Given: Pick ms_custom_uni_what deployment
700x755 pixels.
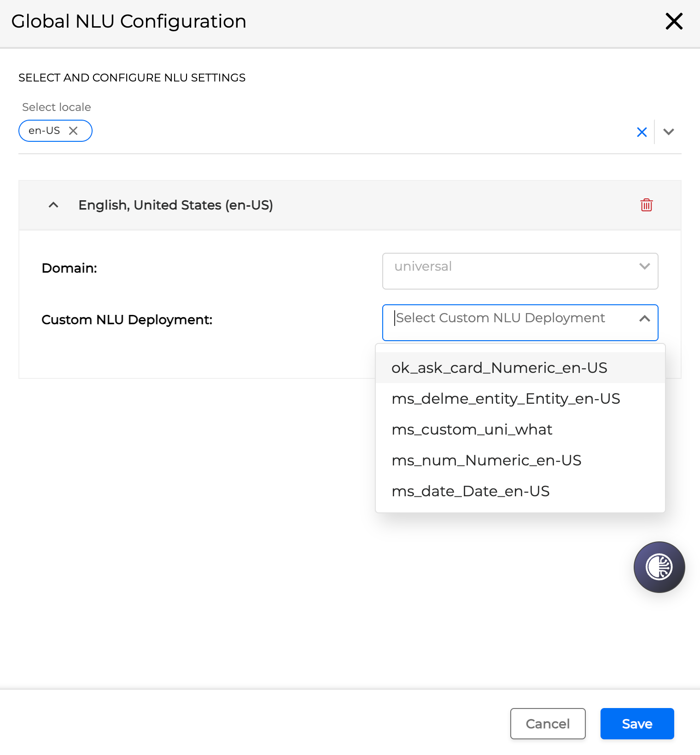Looking at the screenshot, I should (520, 430).
